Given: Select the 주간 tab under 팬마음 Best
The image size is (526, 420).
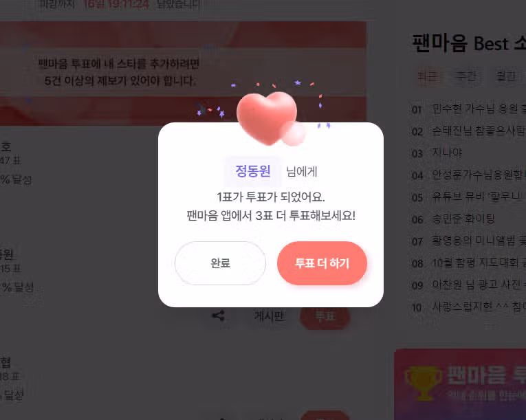Looking at the screenshot, I should pos(466,76).
